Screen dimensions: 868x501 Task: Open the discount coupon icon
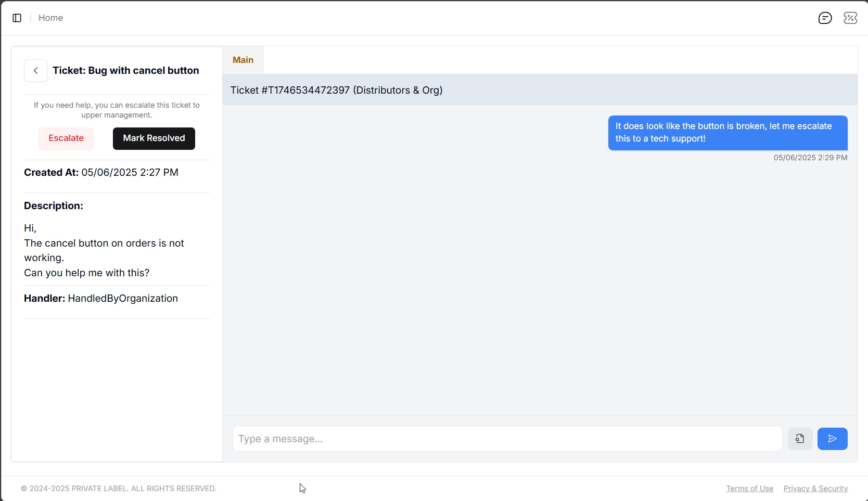(850, 18)
